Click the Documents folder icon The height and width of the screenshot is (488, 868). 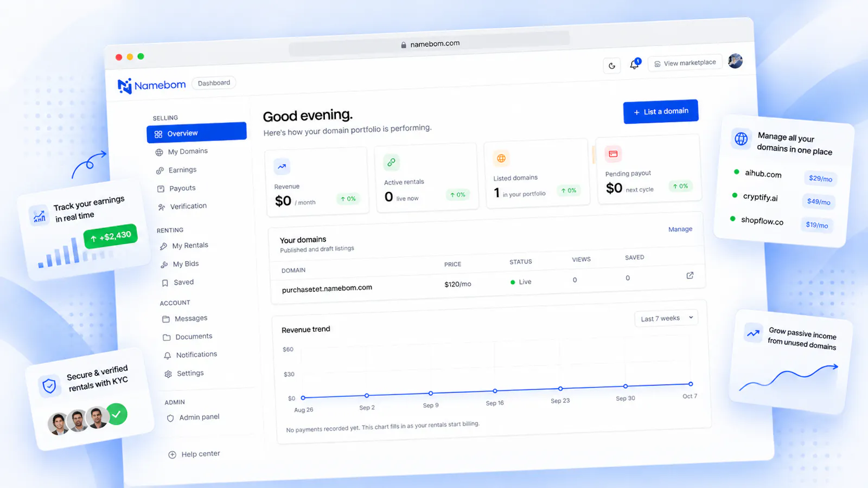coord(167,337)
